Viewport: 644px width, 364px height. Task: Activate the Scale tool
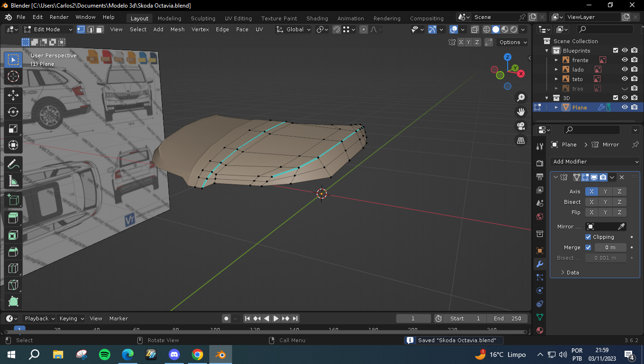(x=13, y=129)
